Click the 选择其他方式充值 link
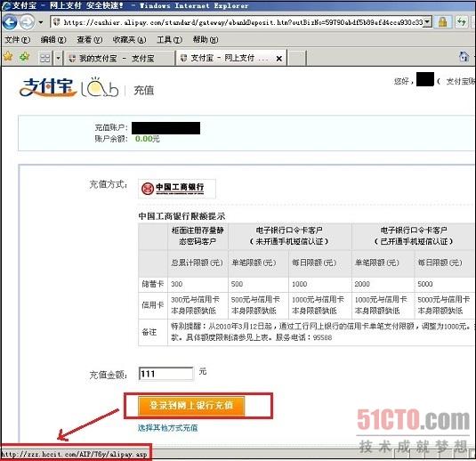Viewport: 476px width, 461px height. (x=167, y=428)
